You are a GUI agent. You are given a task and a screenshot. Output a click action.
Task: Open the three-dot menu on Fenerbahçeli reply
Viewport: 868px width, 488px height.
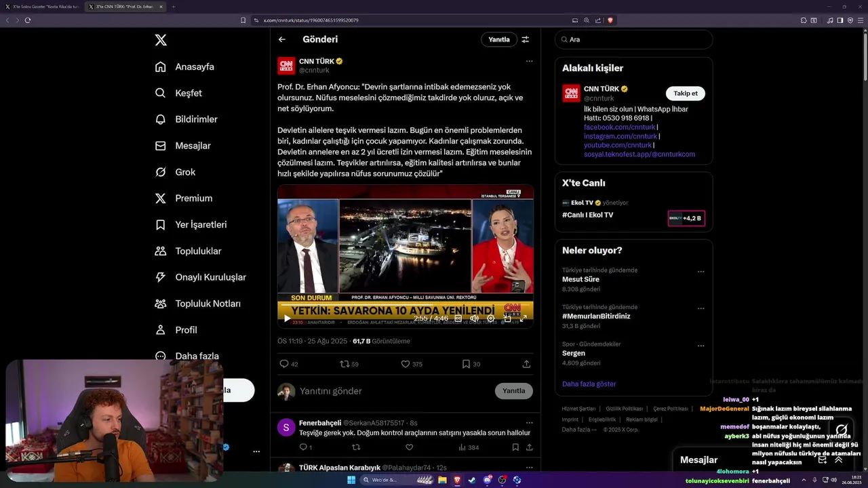click(529, 422)
